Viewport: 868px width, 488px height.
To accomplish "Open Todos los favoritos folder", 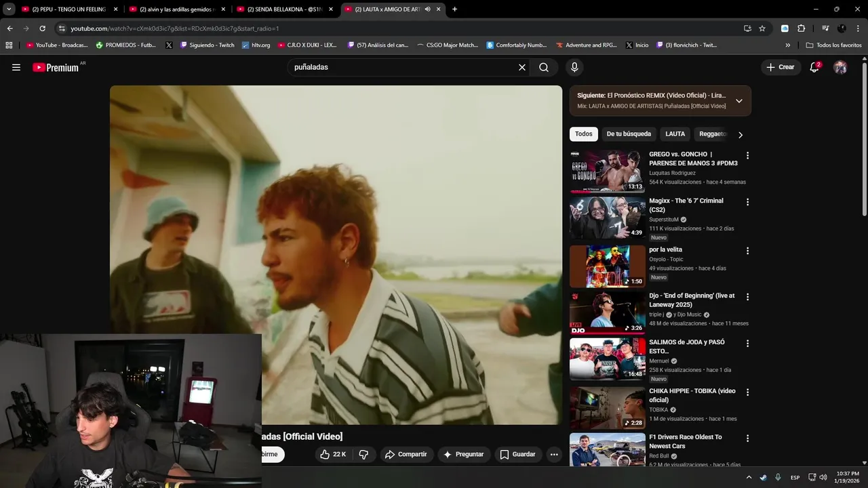I will coord(833,45).
